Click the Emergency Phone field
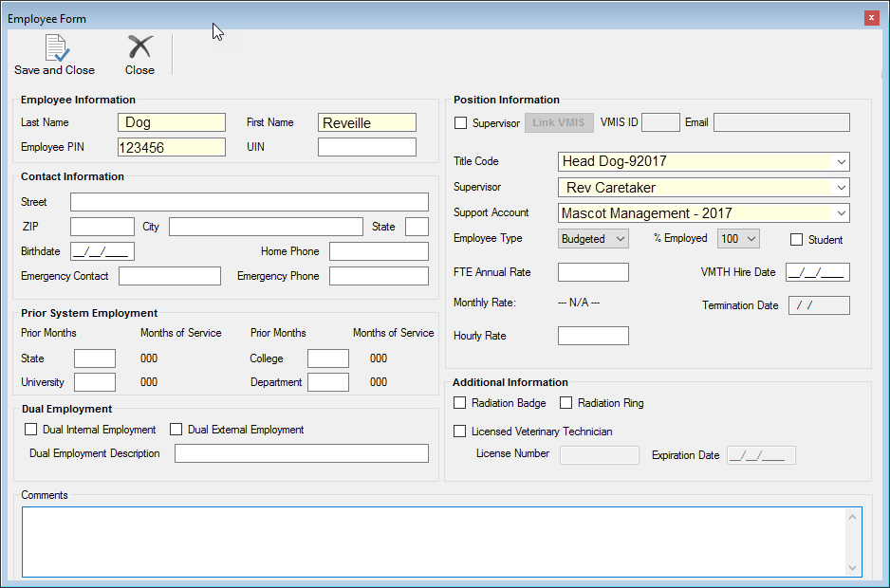Image resolution: width=890 pixels, height=588 pixels. point(379,276)
